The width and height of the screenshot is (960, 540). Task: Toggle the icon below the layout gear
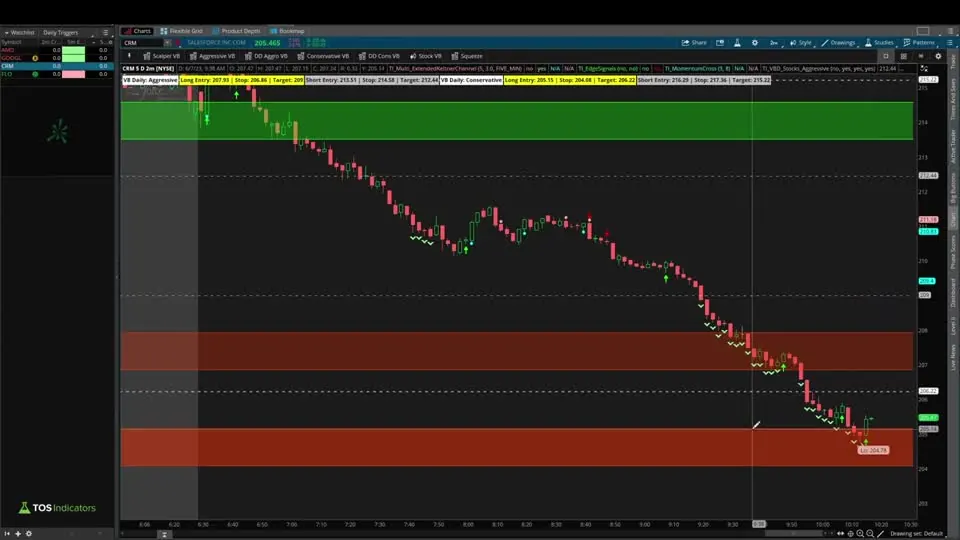pos(924,69)
